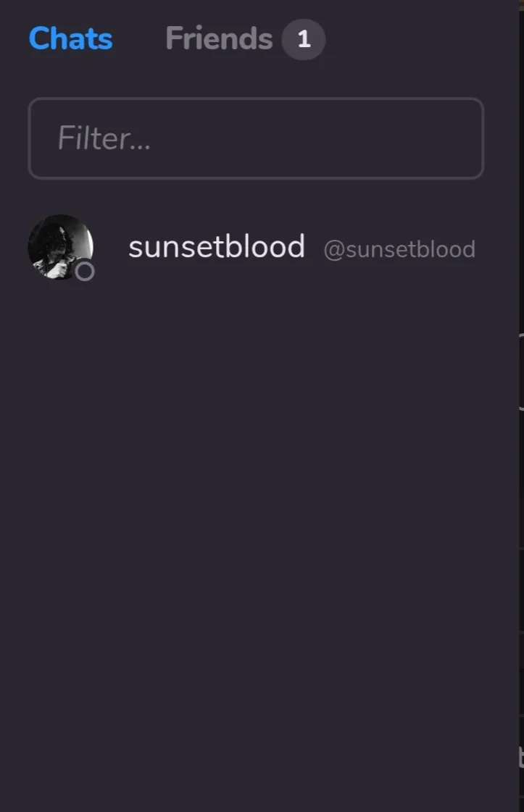524x812 pixels.
Task: Open the pending friends count badge
Action: click(304, 39)
